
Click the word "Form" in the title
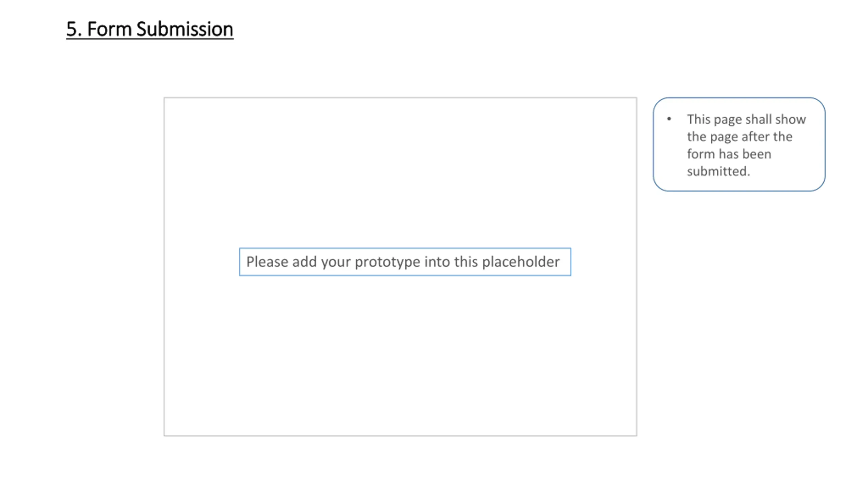110,29
